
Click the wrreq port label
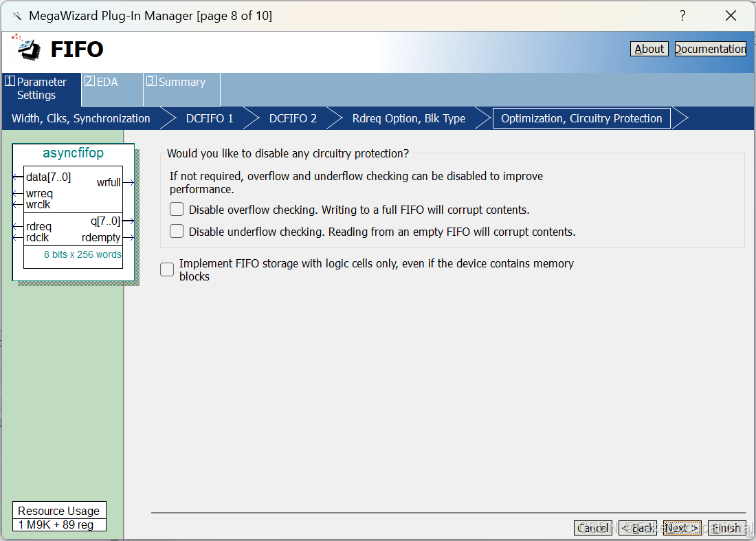pyautogui.click(x=40, y=193)
